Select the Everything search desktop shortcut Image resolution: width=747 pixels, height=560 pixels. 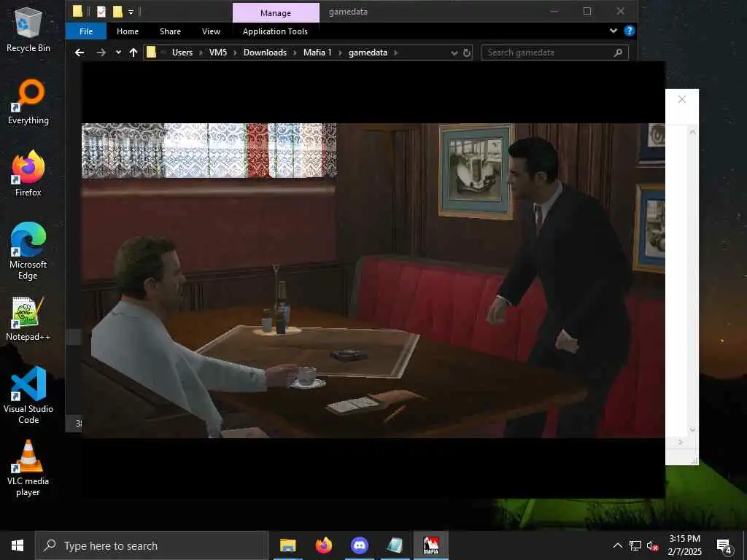pyautogui.click(x=28, y=102)
